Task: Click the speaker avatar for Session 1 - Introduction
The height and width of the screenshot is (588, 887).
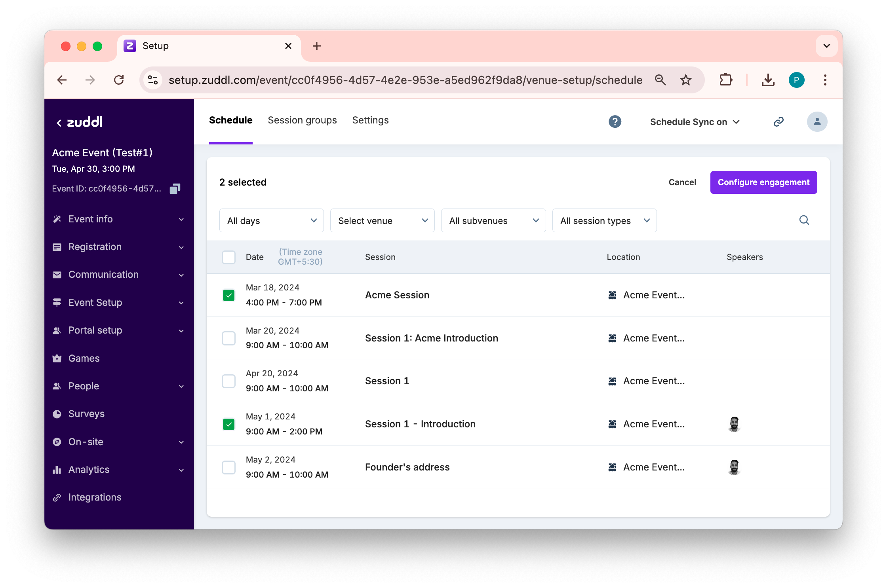Action: tap(734, 424)
